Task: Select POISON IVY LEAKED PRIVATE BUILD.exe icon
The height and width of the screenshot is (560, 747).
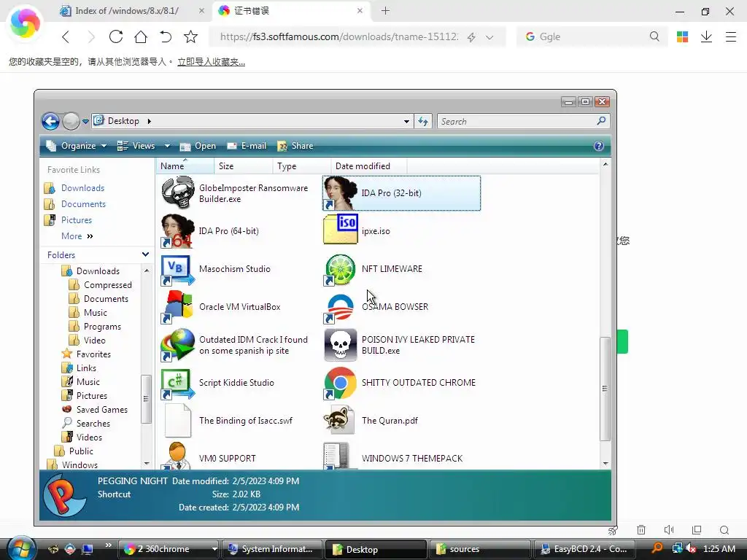Action: (x=340, y=345)
